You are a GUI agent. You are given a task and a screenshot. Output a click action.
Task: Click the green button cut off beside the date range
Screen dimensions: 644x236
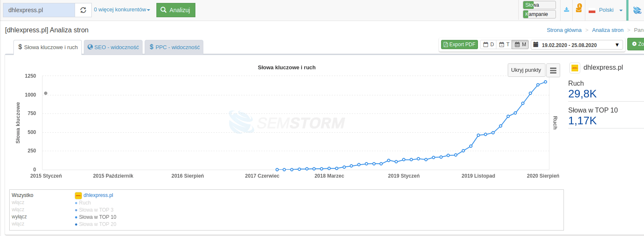click(x=636, y=44)
